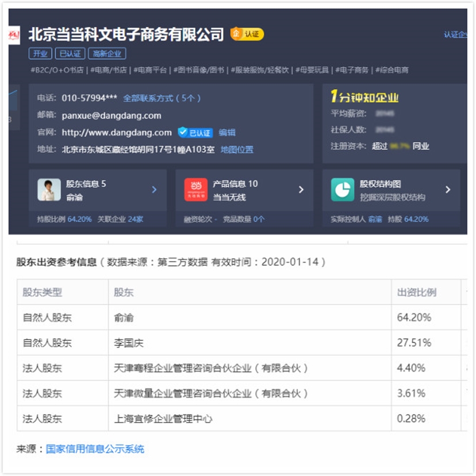Expand the 产品信息 10 card arrow

[301, 190]
